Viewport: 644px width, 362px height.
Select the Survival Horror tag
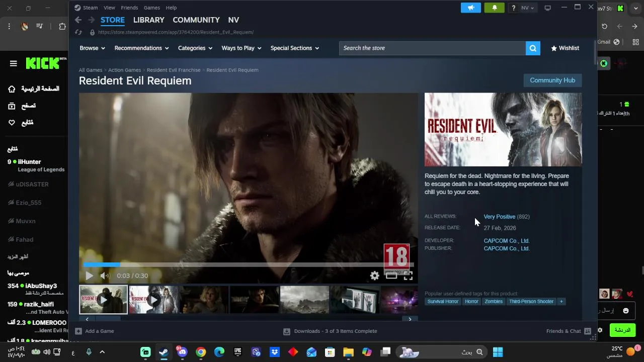pos(443,302)
